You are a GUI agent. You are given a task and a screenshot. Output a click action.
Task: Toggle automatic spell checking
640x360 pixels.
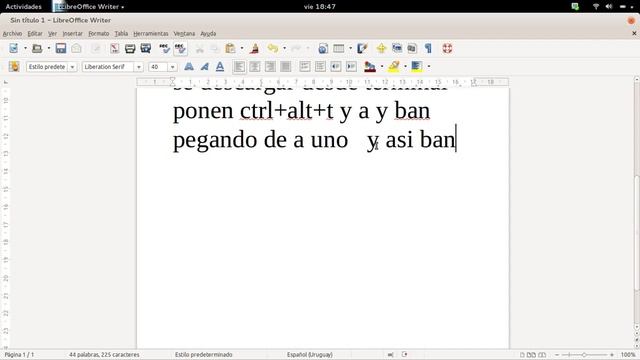click(180, 48)
